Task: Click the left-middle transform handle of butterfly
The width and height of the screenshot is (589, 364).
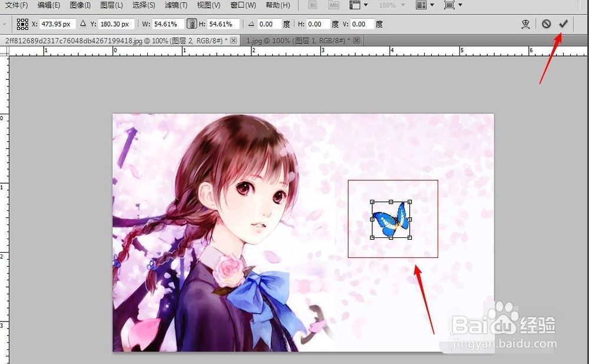Action: pyautogui.click(x=372, y=220)
